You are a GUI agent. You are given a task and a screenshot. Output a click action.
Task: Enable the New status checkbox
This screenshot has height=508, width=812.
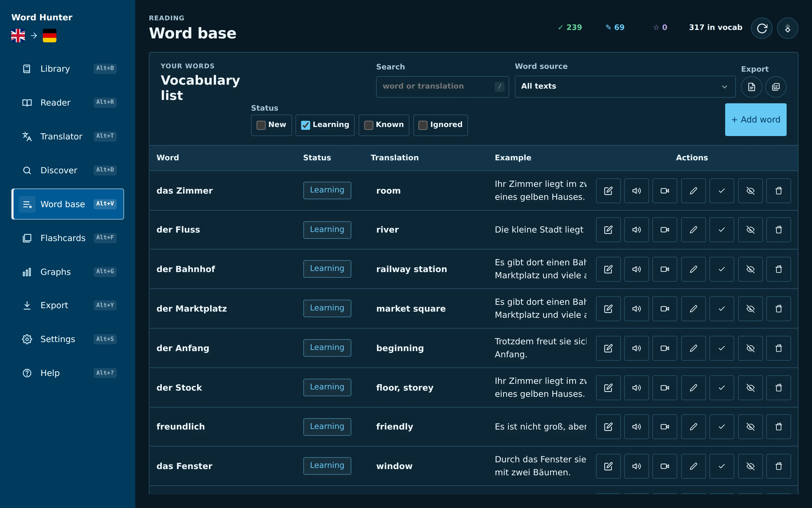[261, 125]
